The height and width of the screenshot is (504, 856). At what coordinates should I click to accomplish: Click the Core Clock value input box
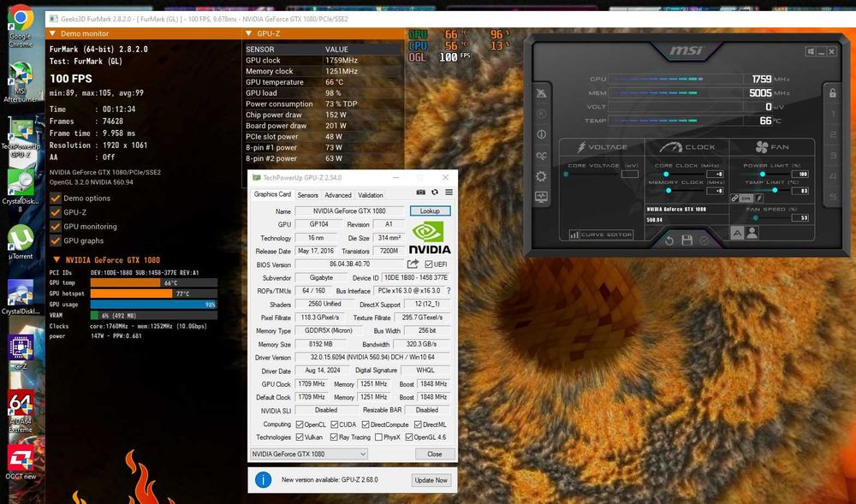715,174
